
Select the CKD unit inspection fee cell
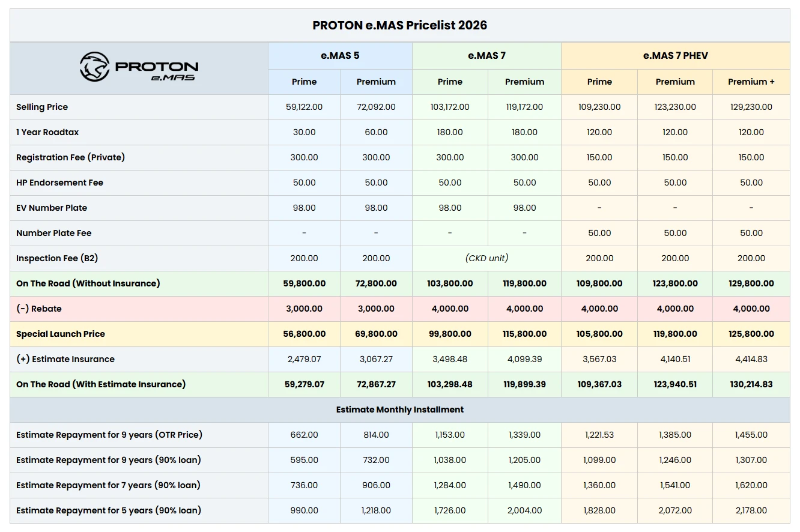point(486,258)
